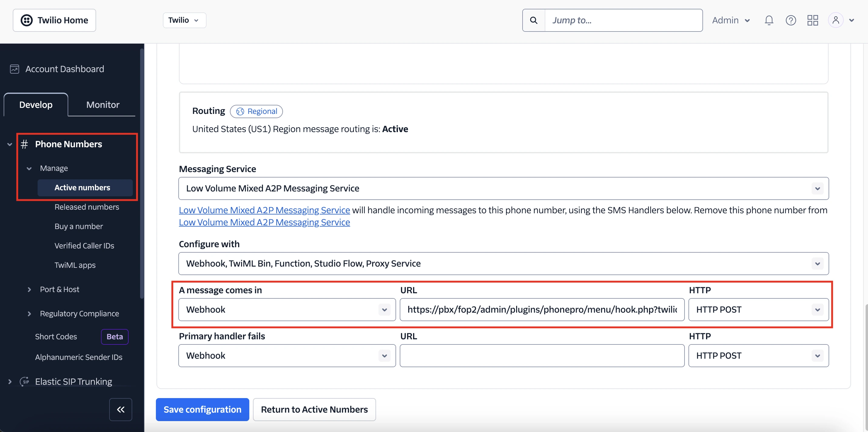
Task: Open the Low Volume Mixed A2P Messaging Service link
Action: coord(264,210)
